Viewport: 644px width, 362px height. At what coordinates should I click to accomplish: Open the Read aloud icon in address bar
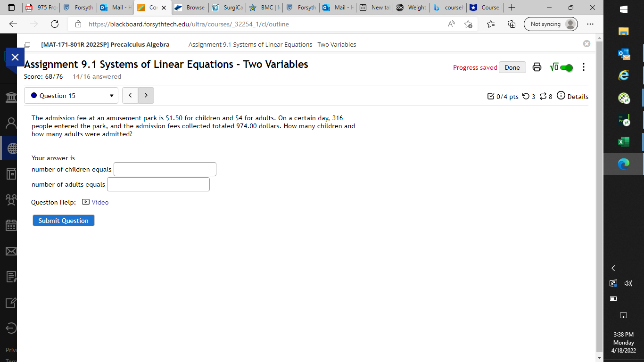point(451,24)
